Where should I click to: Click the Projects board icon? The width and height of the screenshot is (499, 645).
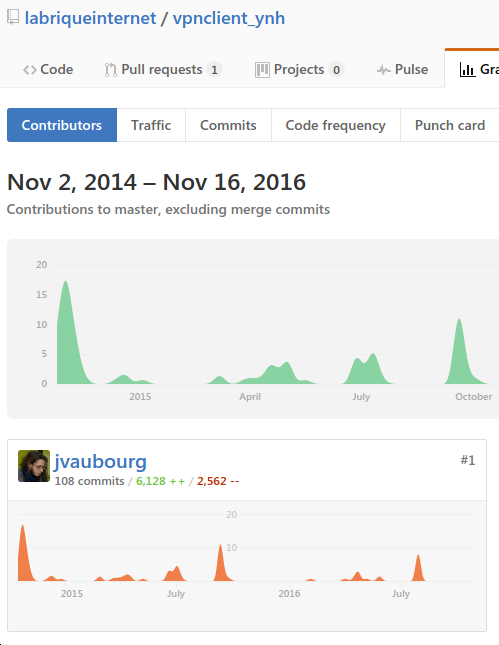pyautogui.click(x=262, y=70)
